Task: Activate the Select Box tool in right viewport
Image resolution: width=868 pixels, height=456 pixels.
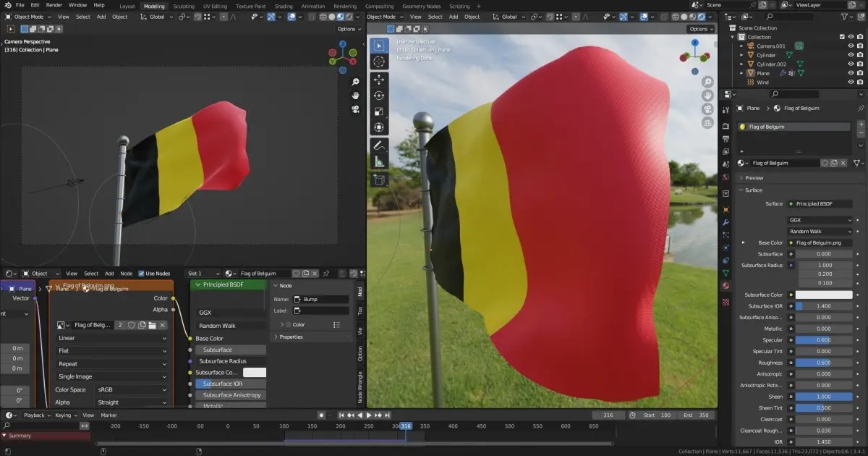Action: pyautogui.click(x=379, y=45)
